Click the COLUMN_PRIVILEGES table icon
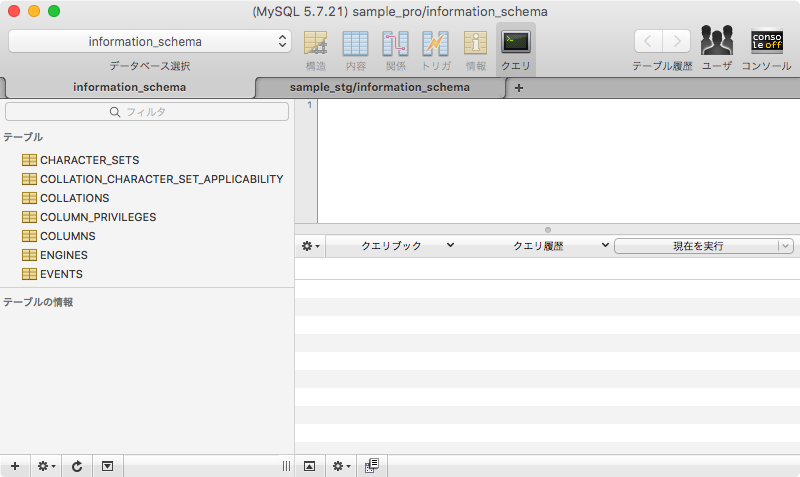This screenshot has width=800, height=477. click(x=29, y=217)
